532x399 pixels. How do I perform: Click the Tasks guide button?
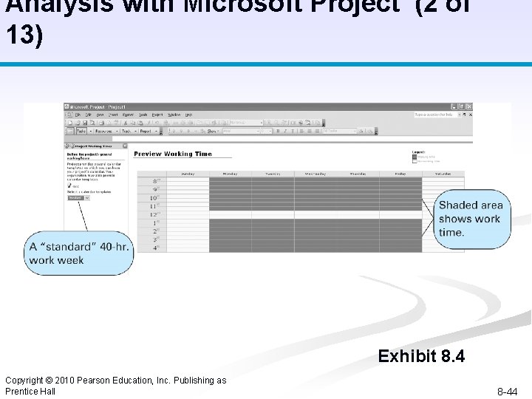pyautogui.click(x=82, y=132)
